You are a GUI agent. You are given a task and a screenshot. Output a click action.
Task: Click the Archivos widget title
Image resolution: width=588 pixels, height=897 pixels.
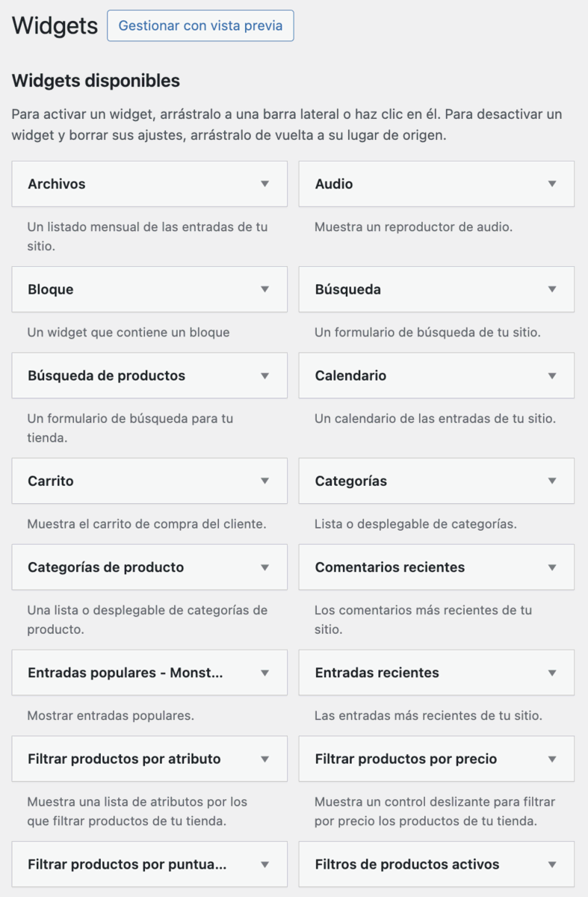coord(57,184)
